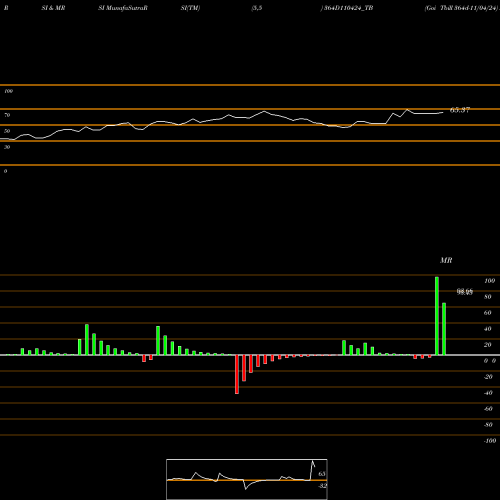Click the 'MR' panel label
The image size is (500, 500).
click(446, 260)
